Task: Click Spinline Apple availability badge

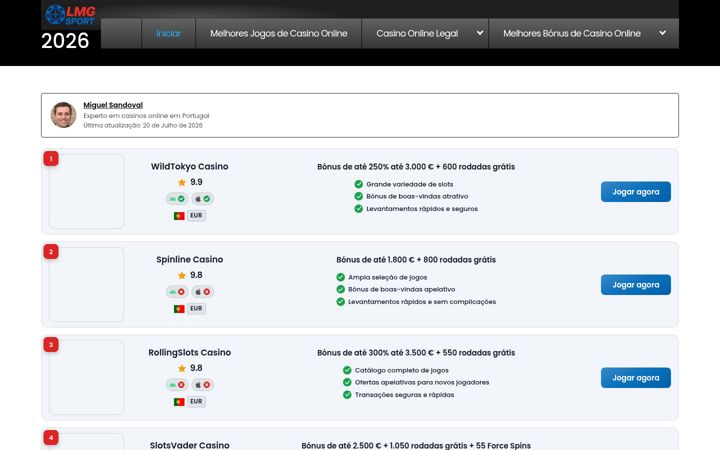Action: pyautogui.click(x=202, y=292)
